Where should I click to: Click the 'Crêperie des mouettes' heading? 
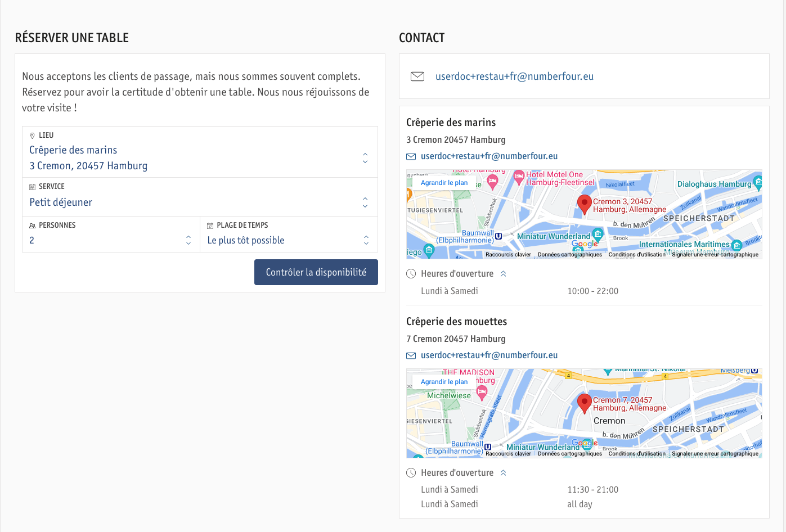[456, 322]
